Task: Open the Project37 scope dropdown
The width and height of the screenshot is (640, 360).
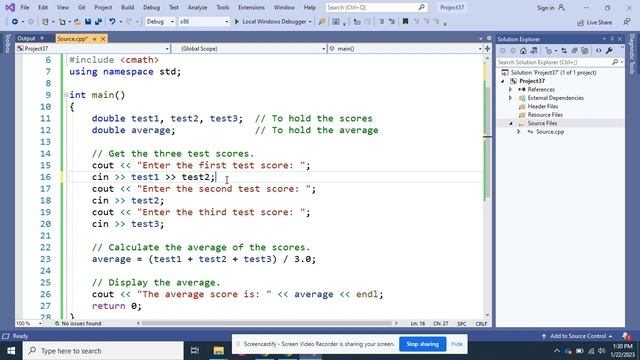Action: tap(93, 49)
